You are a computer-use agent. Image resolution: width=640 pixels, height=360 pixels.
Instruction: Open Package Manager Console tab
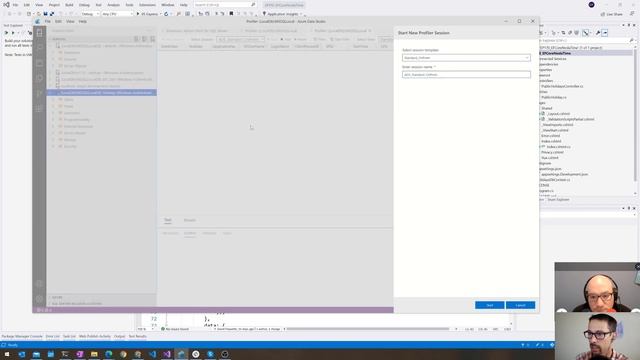(22, 336)
